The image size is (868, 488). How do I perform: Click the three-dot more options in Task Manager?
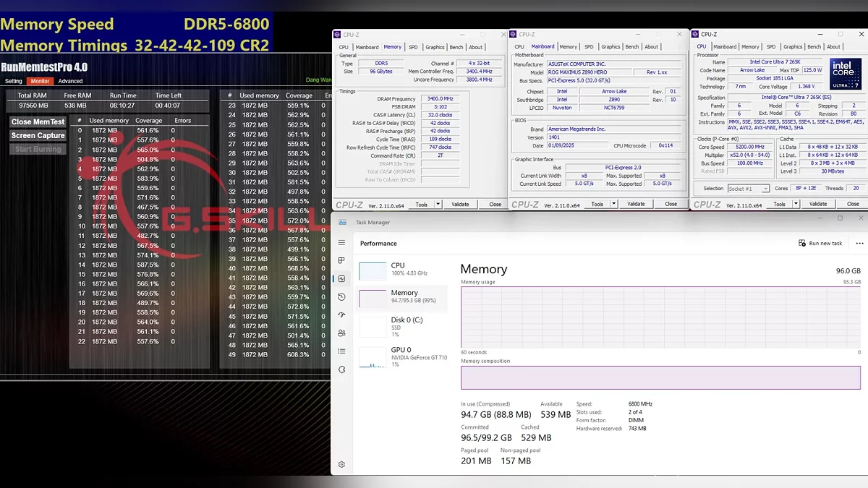[859, 243]
